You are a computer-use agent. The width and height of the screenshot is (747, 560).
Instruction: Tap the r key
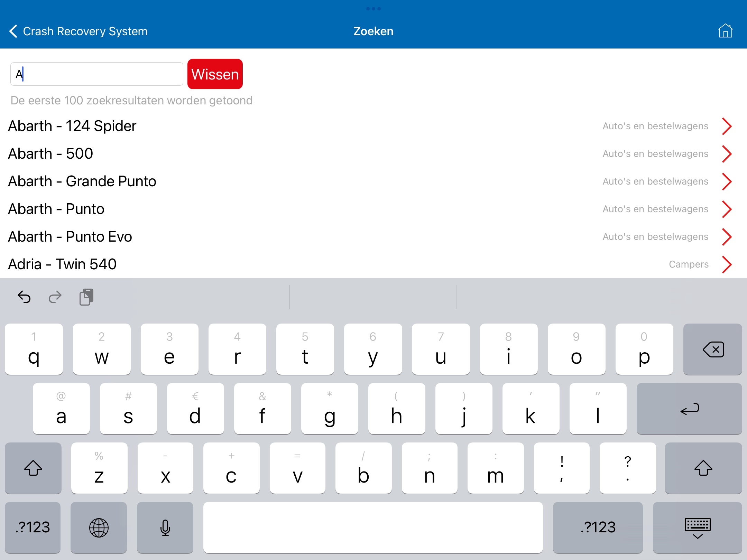[237, 349]
